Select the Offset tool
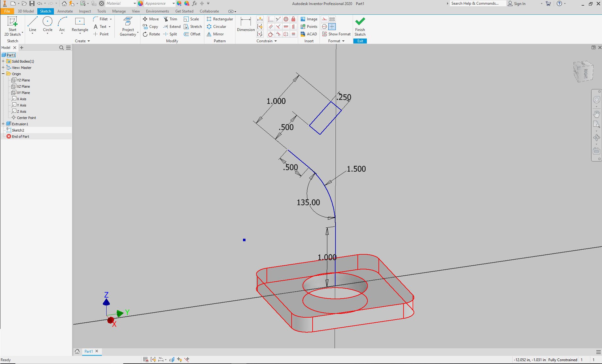Image resolution: width=602 pixels, height=364 pixels. [192, 34]
